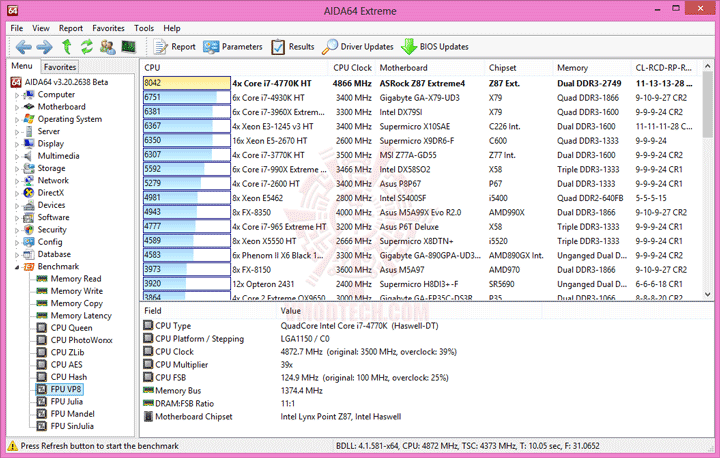Open benchmark Parameters

(x=233, y=47)
